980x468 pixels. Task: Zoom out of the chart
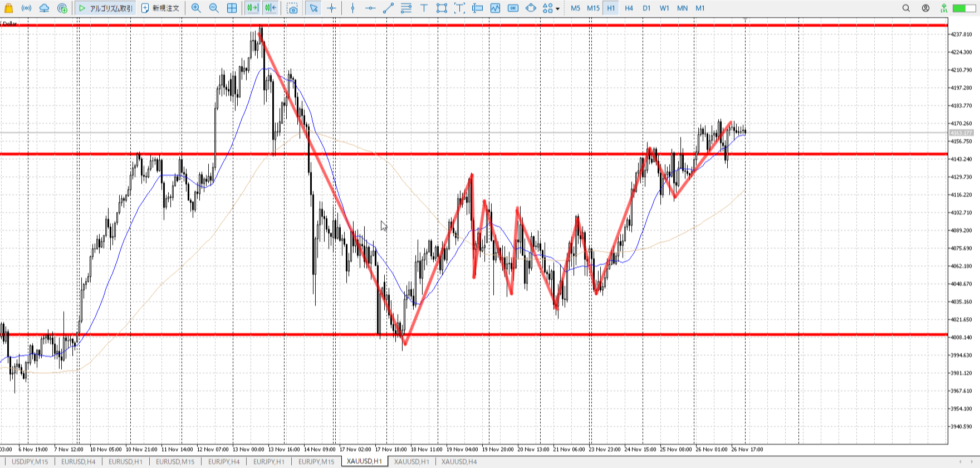pos(214,8)
